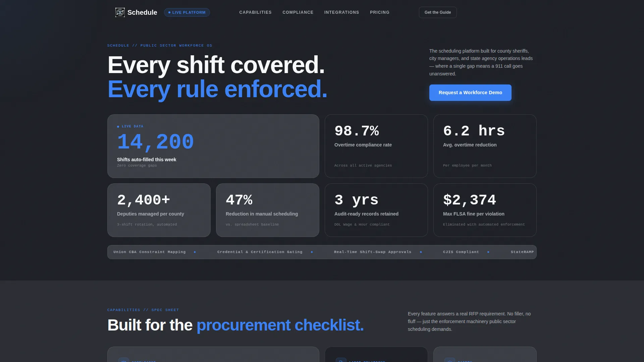
Task: Click the Get the Guide button
Action: click(x=438, y=12)
